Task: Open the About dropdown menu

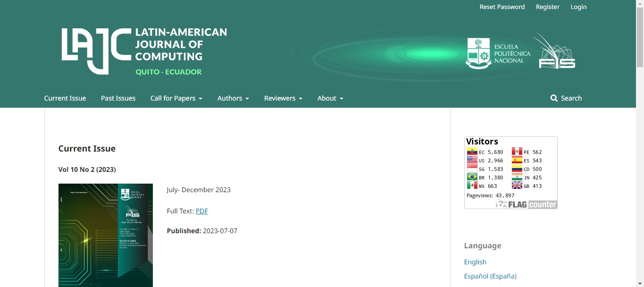Action: click(330, 98)
